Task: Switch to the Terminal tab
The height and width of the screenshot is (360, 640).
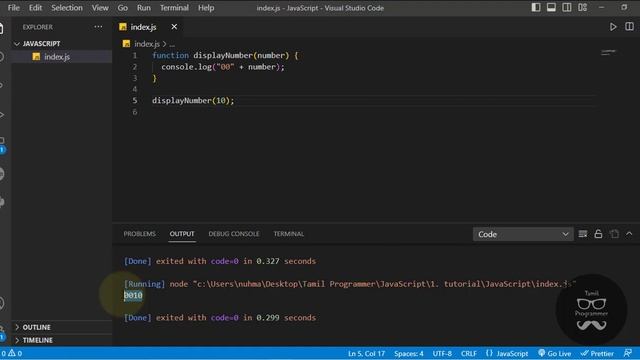Action: (289, 234)
